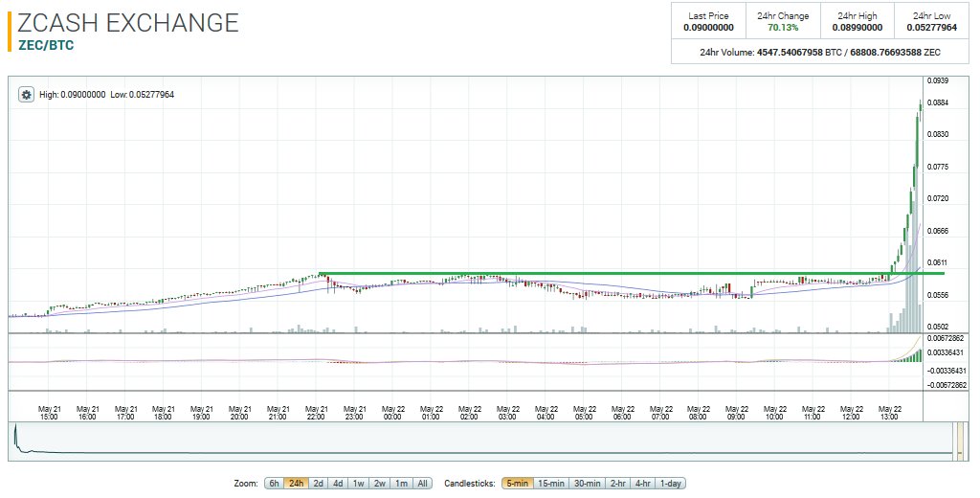Screen dimensions: 980x498
Task: Set zoom range to 6h
Action: [274, 483]
